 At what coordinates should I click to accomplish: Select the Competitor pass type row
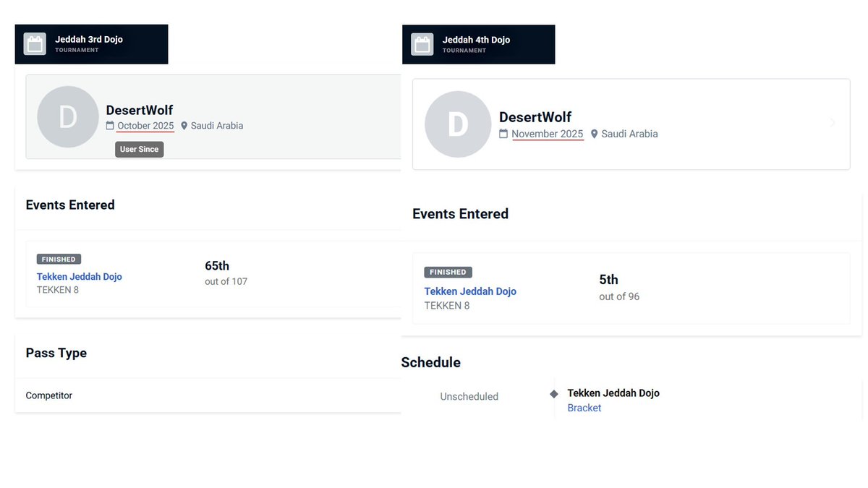(x=208, y=395)
